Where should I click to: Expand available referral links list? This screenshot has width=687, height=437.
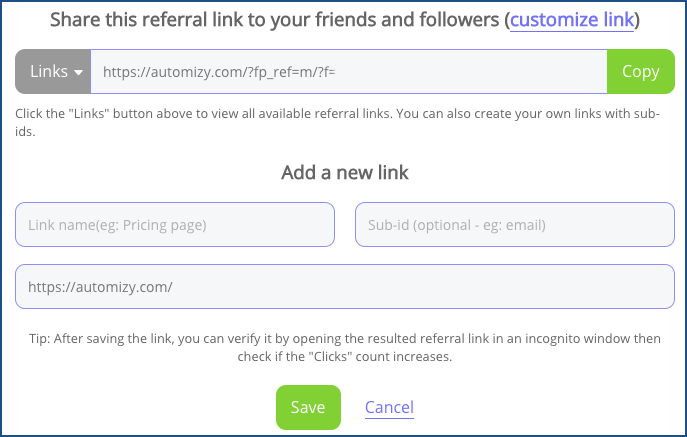(53, 72)
